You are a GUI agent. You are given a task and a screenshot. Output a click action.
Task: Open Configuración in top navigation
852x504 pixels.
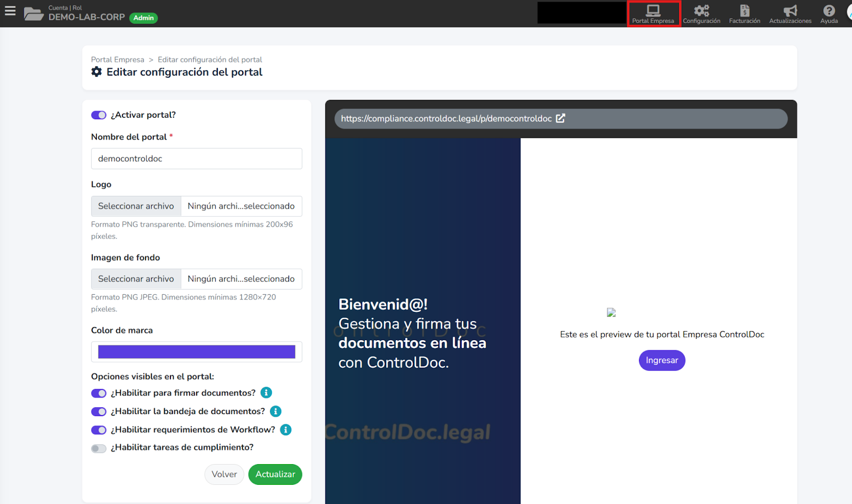coord(701,14)
